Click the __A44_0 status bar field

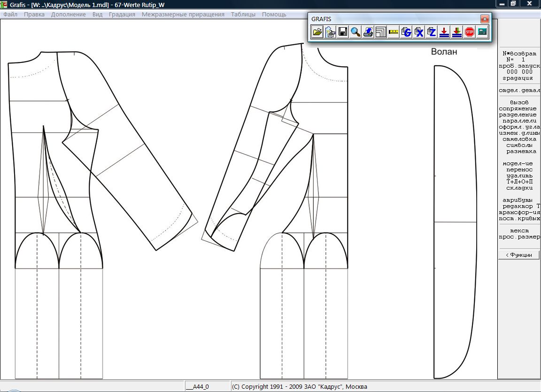coord(208,386)
